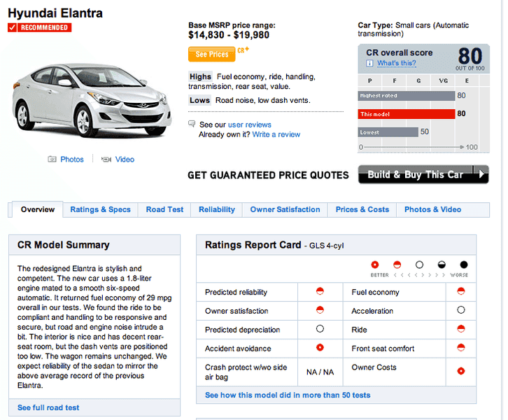Click the $14,830 - $19,980 price range
This screenshot has height=420, width=508.
[229, 35]
